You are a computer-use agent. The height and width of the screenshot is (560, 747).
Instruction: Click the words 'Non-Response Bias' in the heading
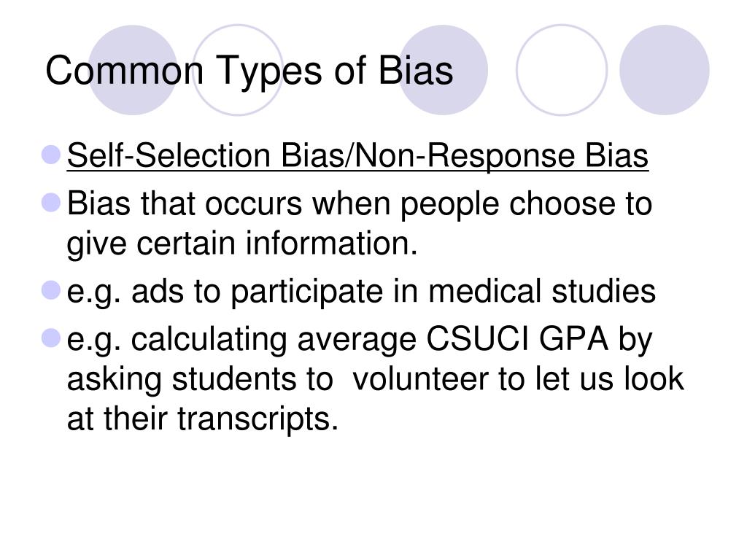pyautogui.click(x=501, y=156)
